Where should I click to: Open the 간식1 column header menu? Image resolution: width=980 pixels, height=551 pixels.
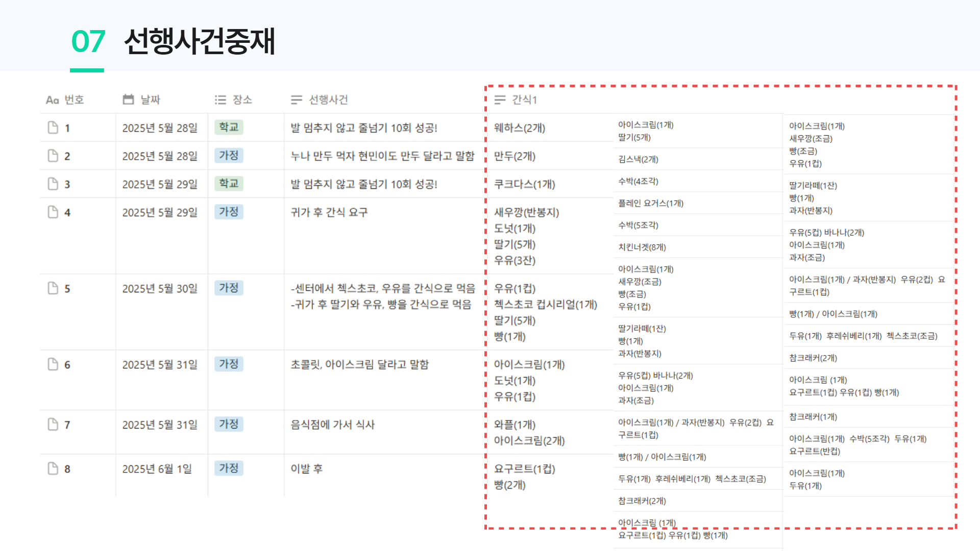(524, 99)
